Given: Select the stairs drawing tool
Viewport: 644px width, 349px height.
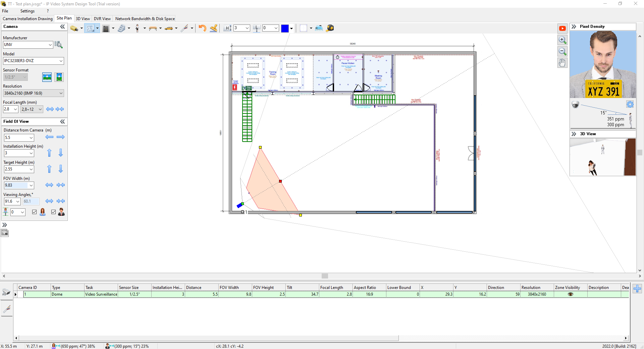Looking at the screenshot, I should pyautogui.click(x=121, y=28).
